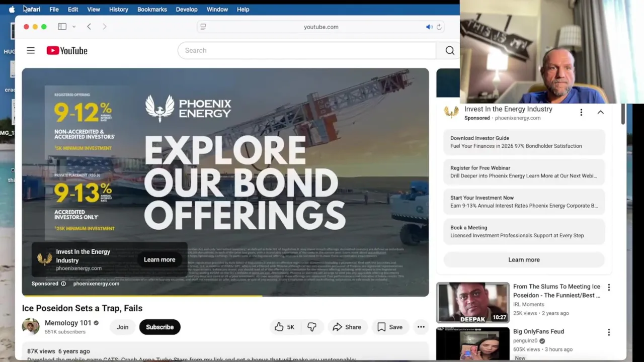
Task: Open the DEEPAK video thumbnail
Action: click(x=473, y=303)
